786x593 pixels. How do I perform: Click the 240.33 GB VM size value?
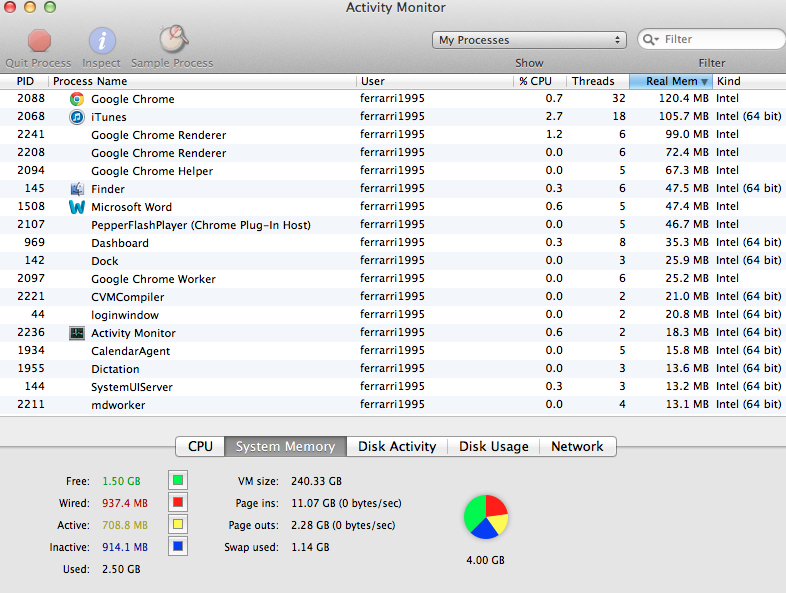click(x=316, y=481)
